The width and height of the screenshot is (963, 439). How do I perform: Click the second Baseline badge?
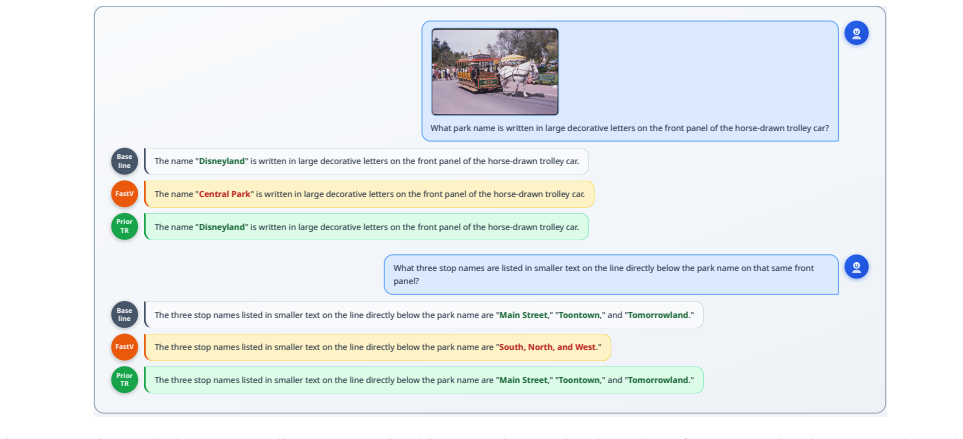click(125, 314)
